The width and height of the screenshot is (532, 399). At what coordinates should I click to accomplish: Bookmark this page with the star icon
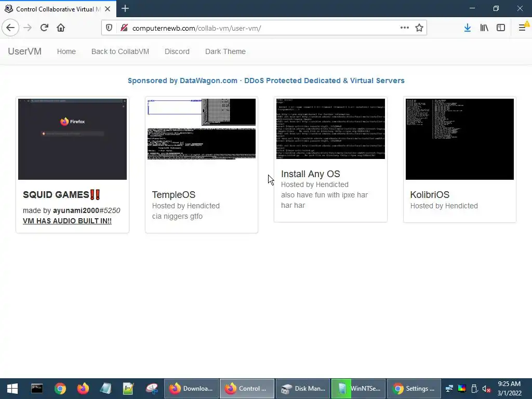(419, 28)
